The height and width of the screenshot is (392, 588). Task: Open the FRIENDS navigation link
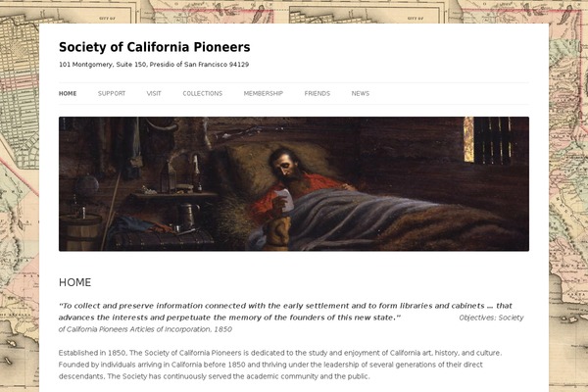click(318, 93)
